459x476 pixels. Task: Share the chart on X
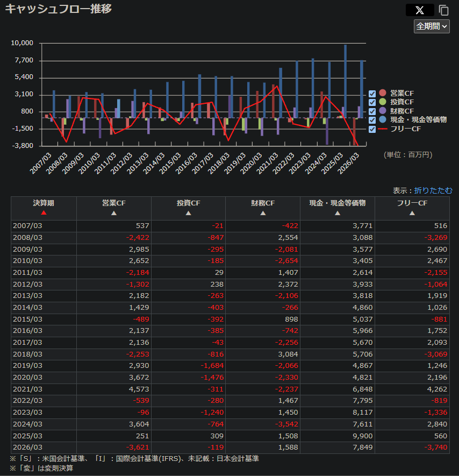tap(420, 10)
